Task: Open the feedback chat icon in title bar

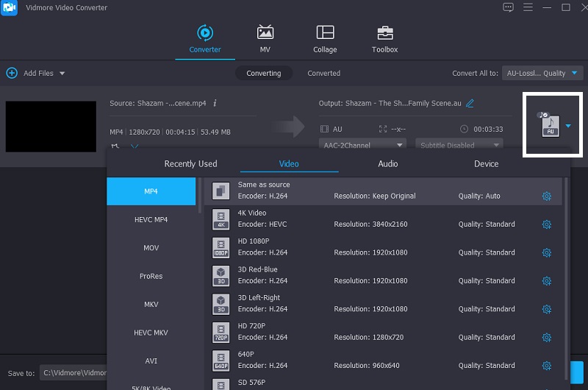Action: [x=508, y=7]
